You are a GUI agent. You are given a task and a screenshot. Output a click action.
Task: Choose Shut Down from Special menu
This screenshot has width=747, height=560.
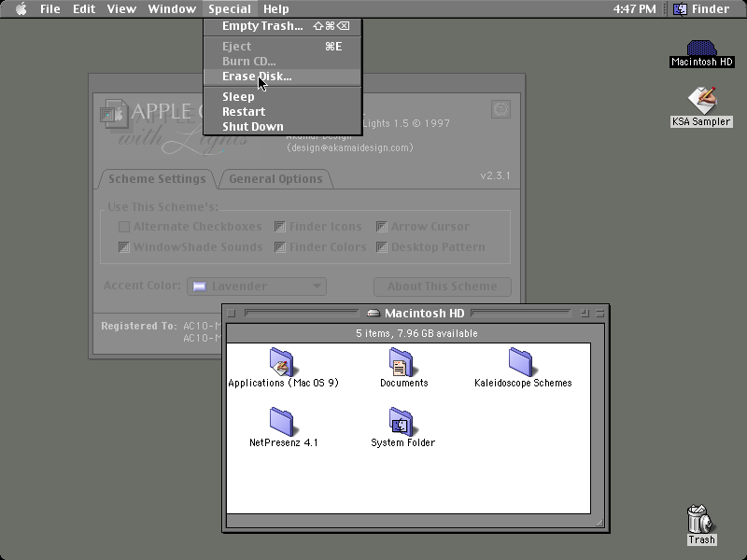pyautogui.click(x=283, y=126)
